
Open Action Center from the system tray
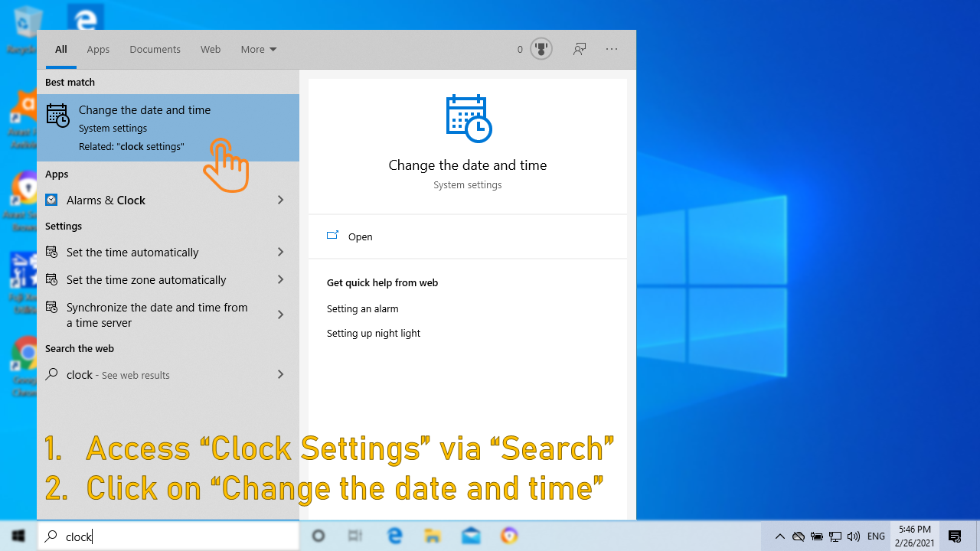(x=955, y=536)
